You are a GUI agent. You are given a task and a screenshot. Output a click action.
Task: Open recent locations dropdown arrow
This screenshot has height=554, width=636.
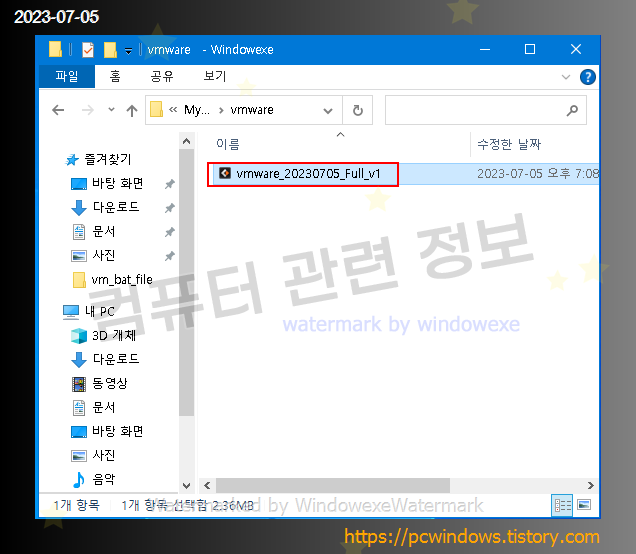[x=111, y=110]
